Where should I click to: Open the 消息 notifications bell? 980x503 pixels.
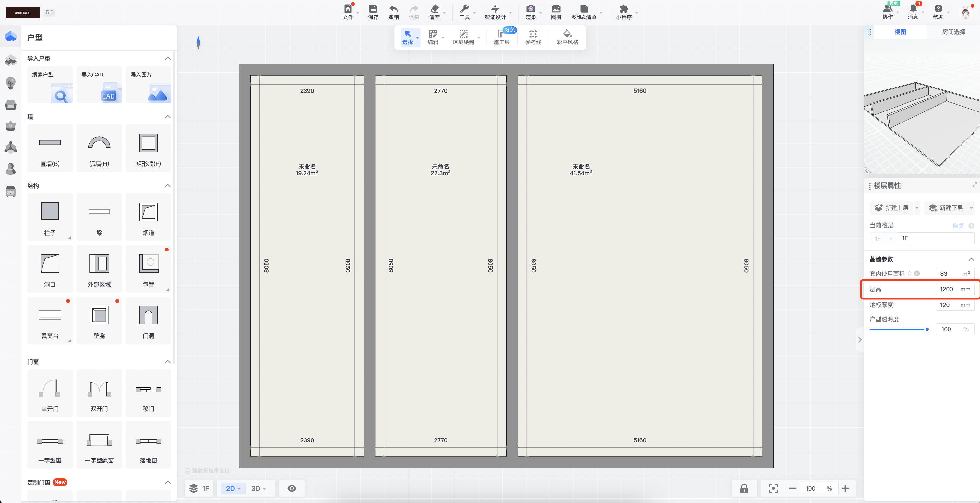coord(913,12)
